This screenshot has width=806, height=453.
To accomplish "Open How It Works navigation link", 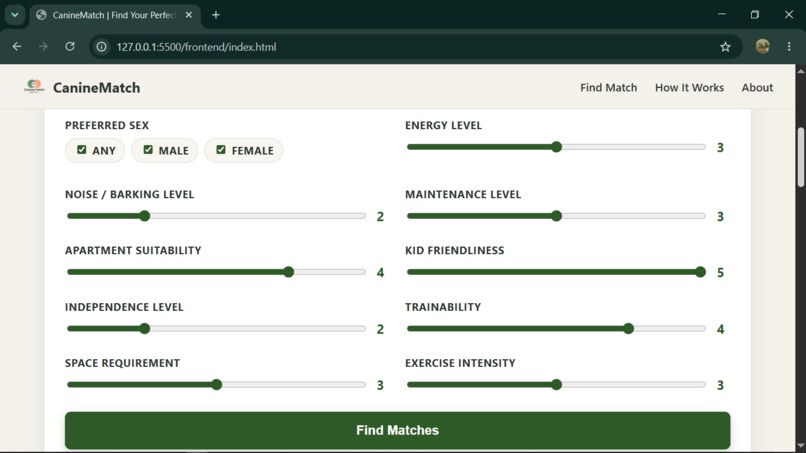I will [x=689, y=87].
